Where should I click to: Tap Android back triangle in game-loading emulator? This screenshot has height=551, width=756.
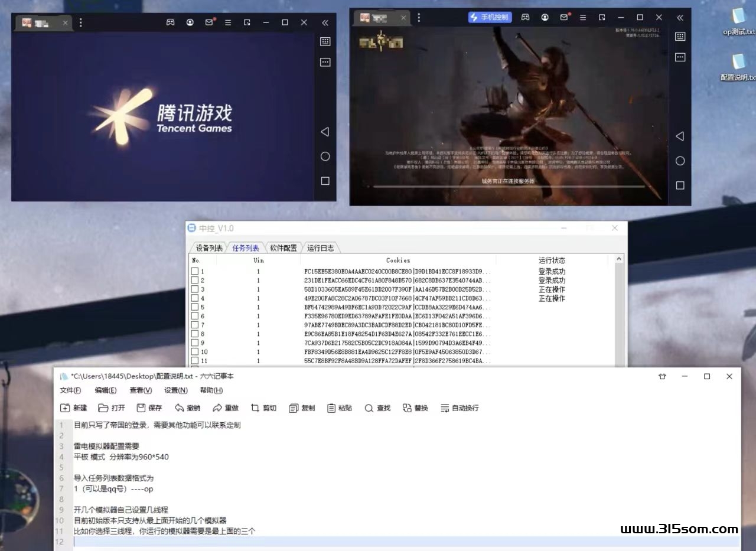click(x=680, y=136)
